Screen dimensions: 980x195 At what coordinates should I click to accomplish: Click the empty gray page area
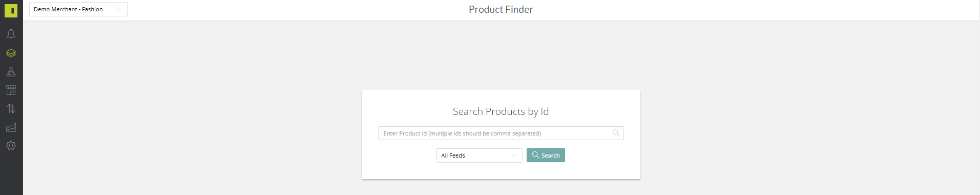pos(205,103)
